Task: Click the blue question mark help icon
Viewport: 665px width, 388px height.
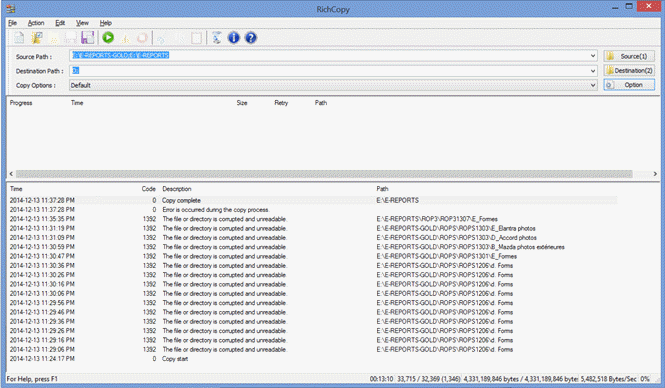Action: pos(251,38)
